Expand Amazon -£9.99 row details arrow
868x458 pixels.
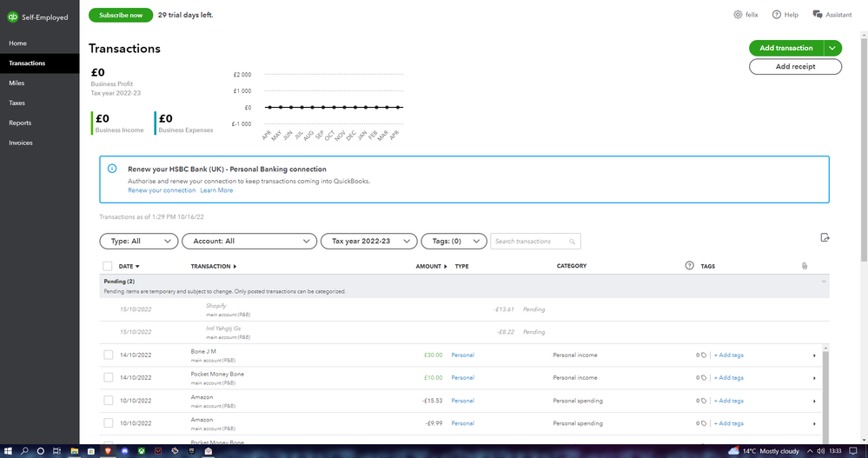coord(814,423)
